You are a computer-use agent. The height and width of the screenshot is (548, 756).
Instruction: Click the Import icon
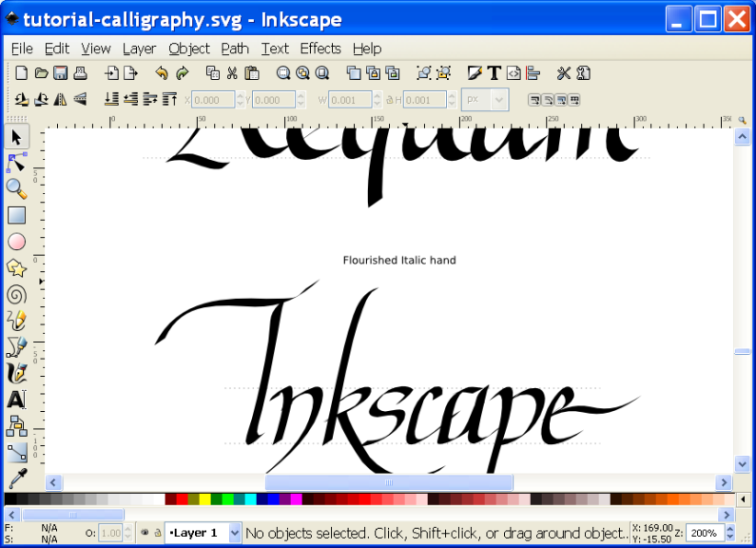tap(111, 73)
